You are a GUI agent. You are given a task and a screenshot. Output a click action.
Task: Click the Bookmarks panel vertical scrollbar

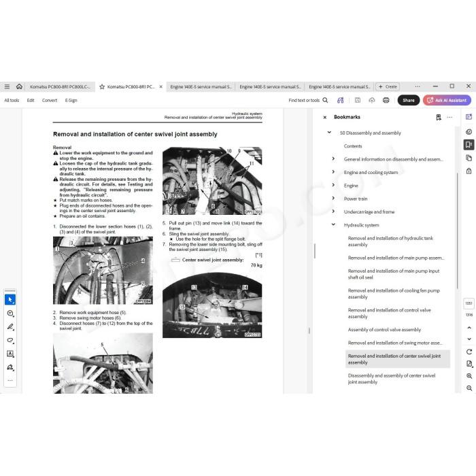click(x=457, y=231)
